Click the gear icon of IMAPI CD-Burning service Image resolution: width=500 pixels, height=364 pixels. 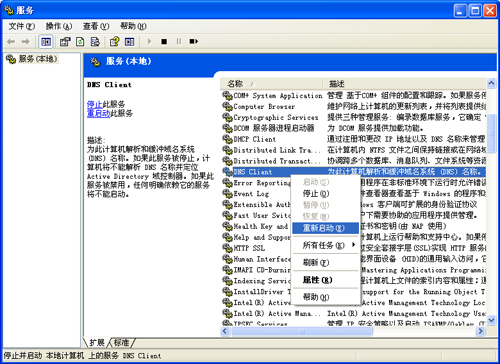tap(227, 270)
